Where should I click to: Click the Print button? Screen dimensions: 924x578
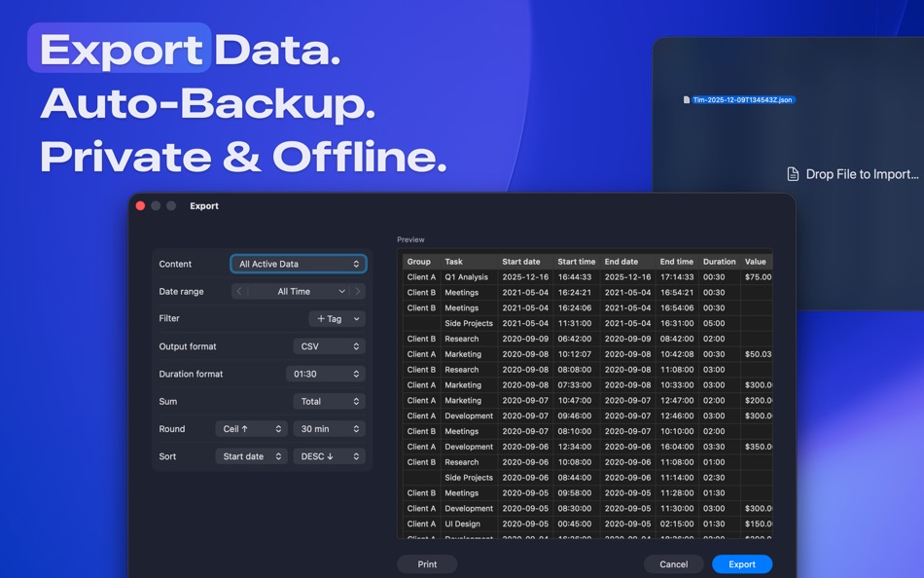pos(427,563)
